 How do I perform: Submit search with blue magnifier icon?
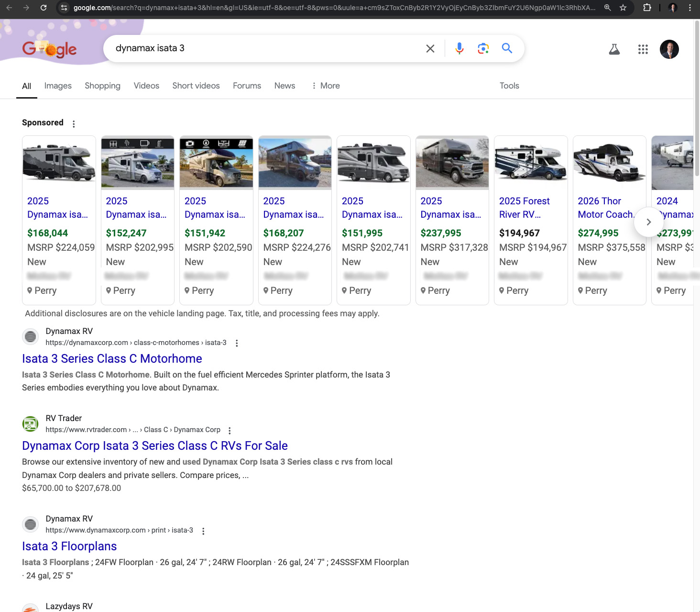tap(507, 48)
